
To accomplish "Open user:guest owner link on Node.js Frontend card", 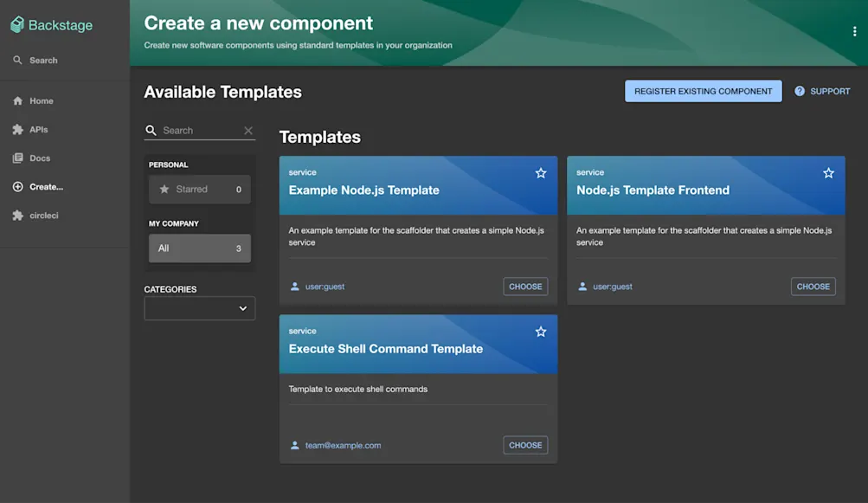I will pyautogui.click(x=612, y=287).
